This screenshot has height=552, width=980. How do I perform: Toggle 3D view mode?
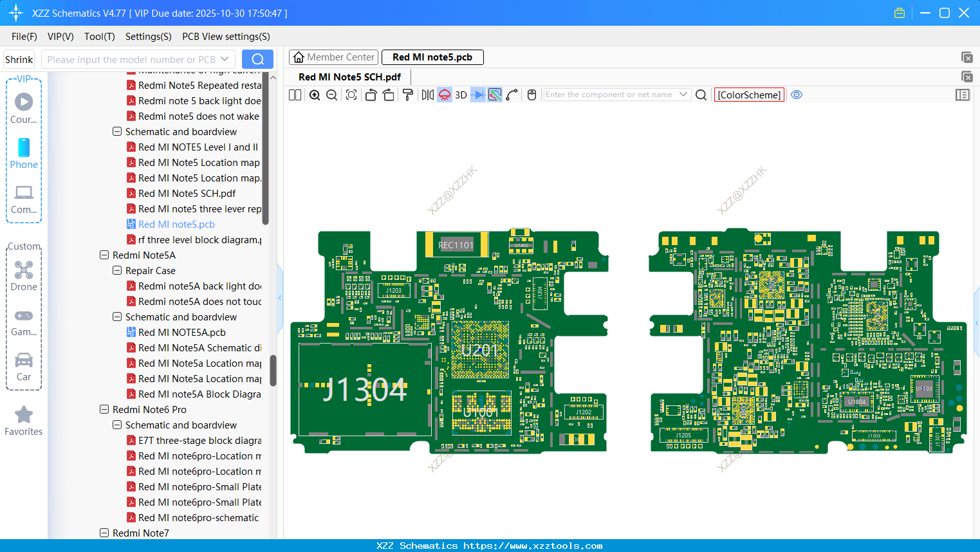coord(461,95)
